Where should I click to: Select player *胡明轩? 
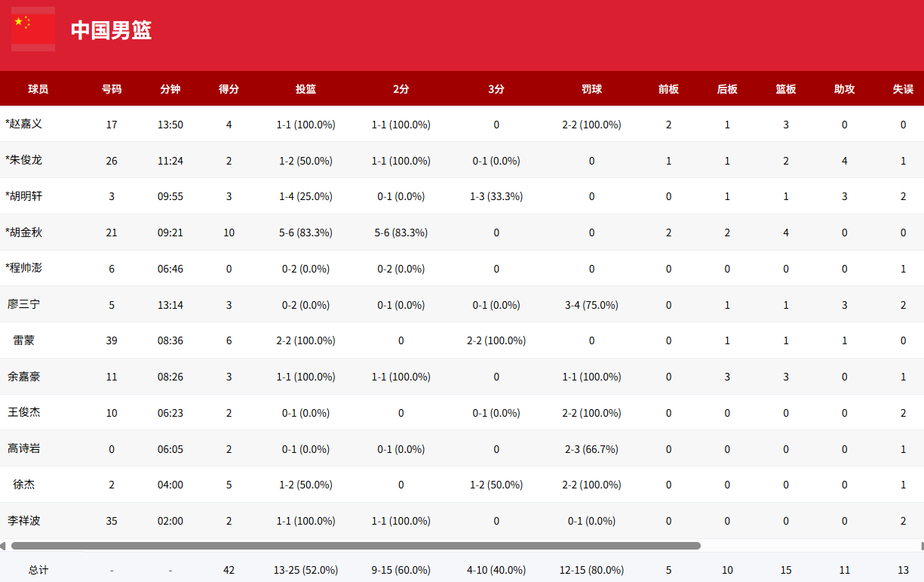[23, 196]
